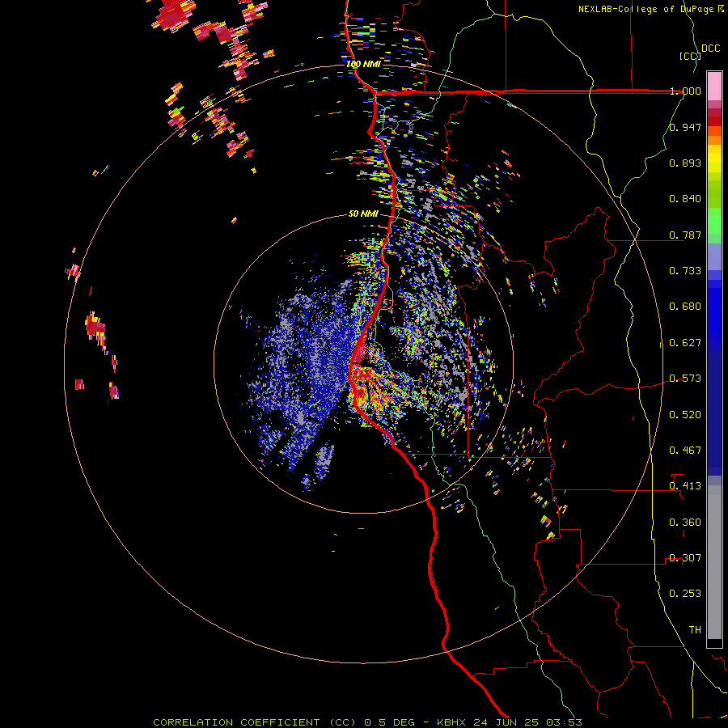Click the 0.413 scale value
The width and height of the screenshot is (728, 728).
point(685,486)
